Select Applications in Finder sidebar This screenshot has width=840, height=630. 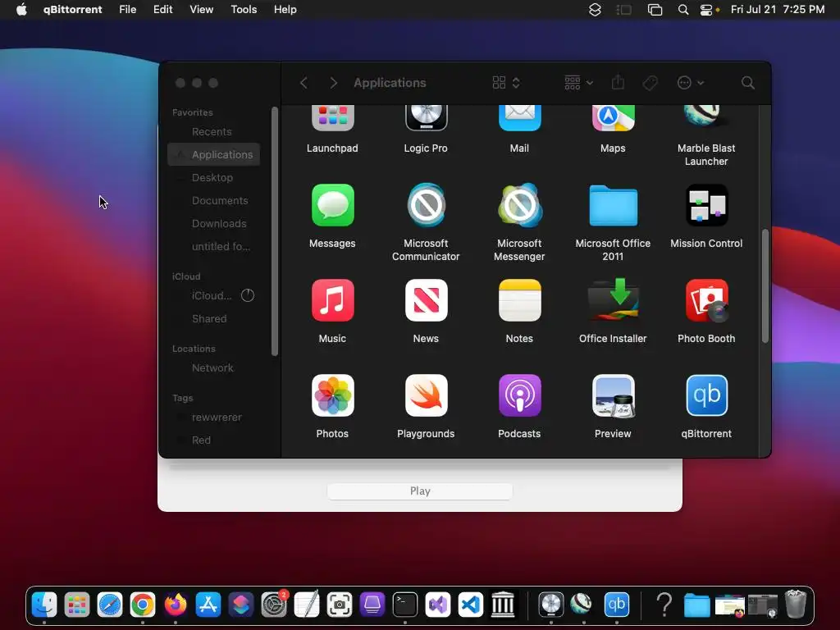(214, 154)
